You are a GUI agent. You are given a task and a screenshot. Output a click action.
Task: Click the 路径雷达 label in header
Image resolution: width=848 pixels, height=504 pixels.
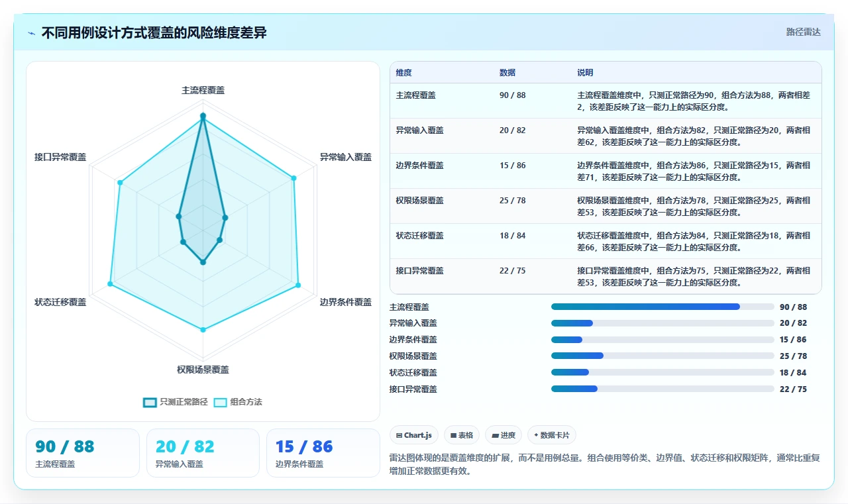click(x=803, y=32)
